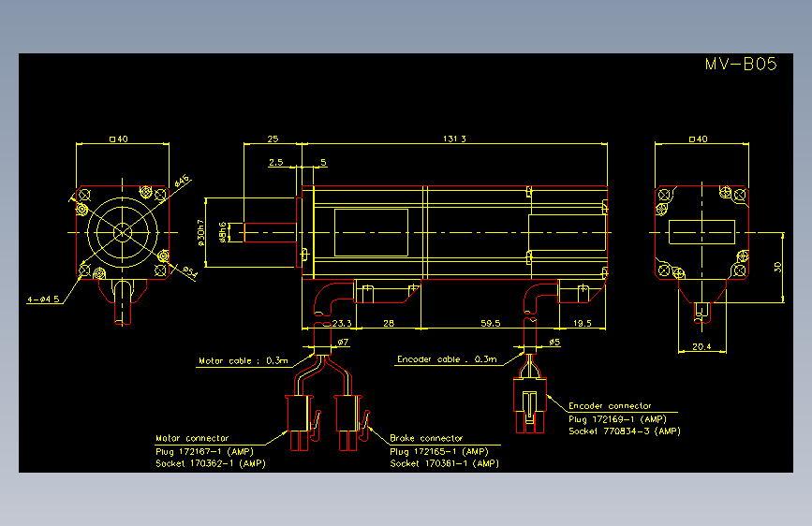812x526 pixels.
Task: Select the 25 shaft length dimension
Action: coord(273,139)
